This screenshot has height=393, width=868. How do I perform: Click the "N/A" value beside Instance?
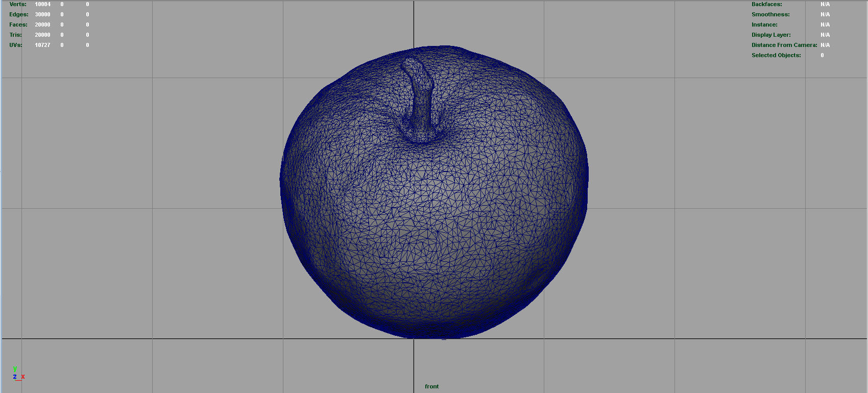[x=825, y=24]
